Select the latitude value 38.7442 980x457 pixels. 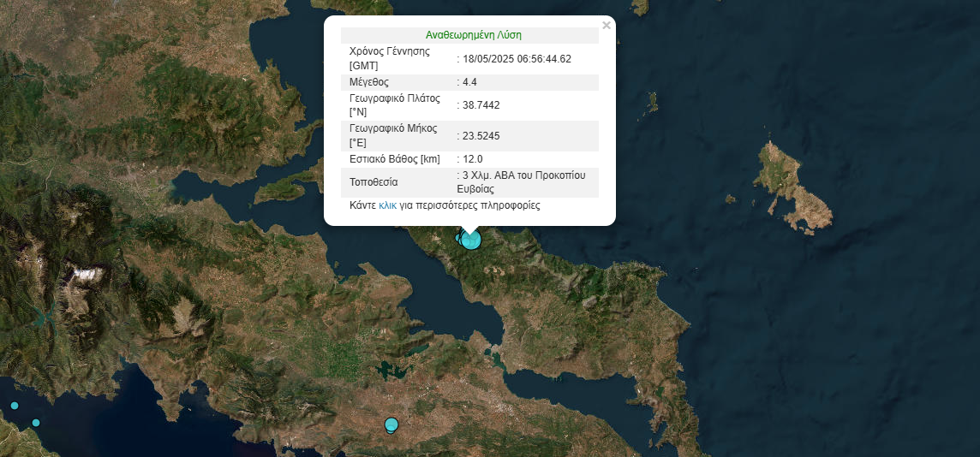point(481,105)
